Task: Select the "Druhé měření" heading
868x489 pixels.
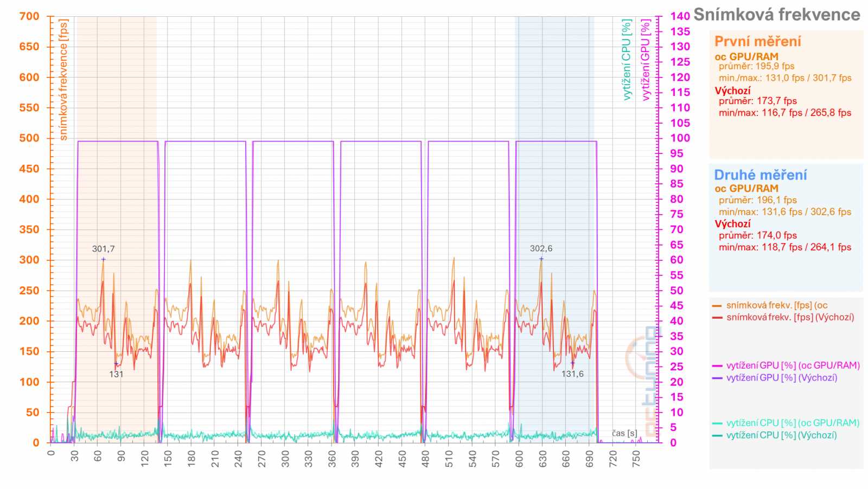Action: point(760,175)
